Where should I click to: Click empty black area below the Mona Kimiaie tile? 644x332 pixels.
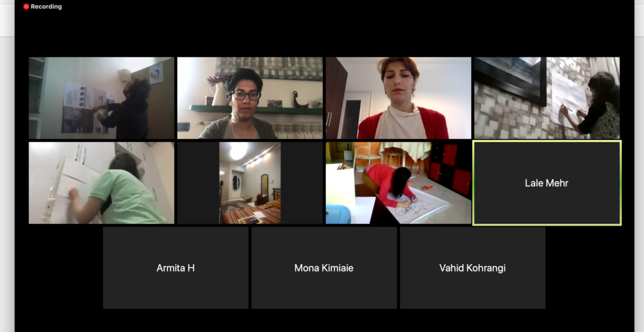click(324, 321)
